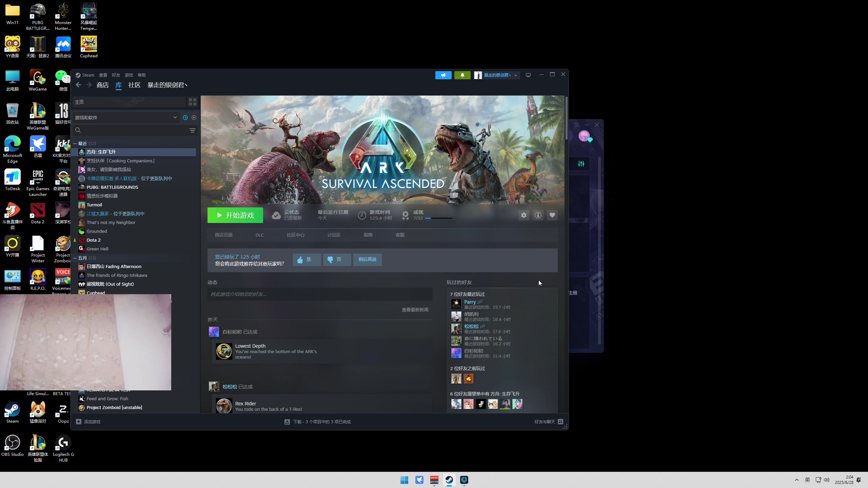Select Grounded in library list
The width and height of the screenshot is (868, 488).
(x=97, y=231)
